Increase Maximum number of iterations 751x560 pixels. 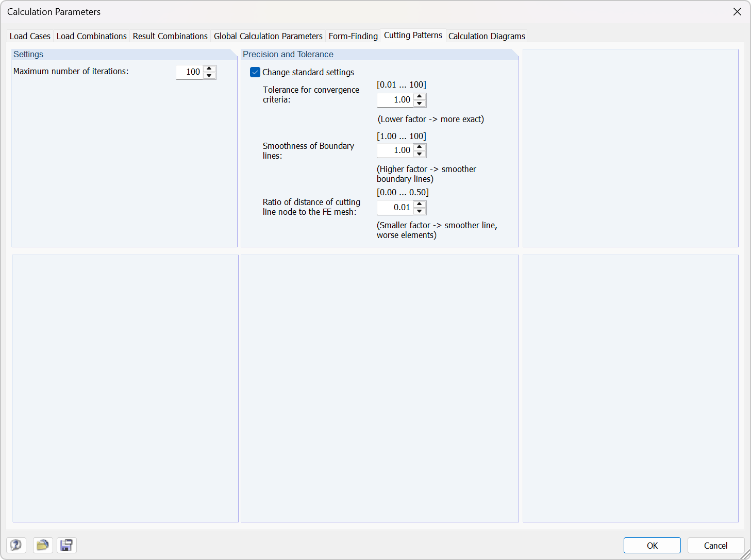click(x=209, y=69)
